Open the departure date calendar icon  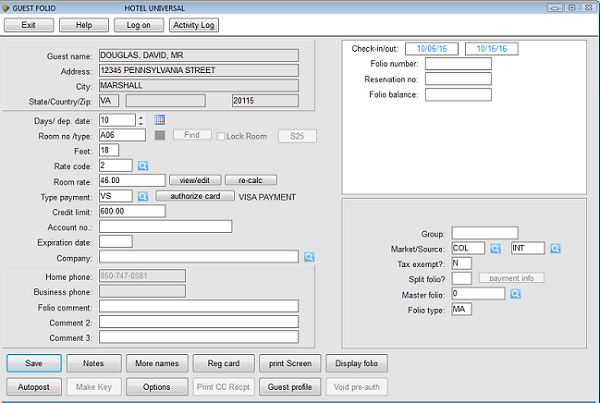[160, 120]
